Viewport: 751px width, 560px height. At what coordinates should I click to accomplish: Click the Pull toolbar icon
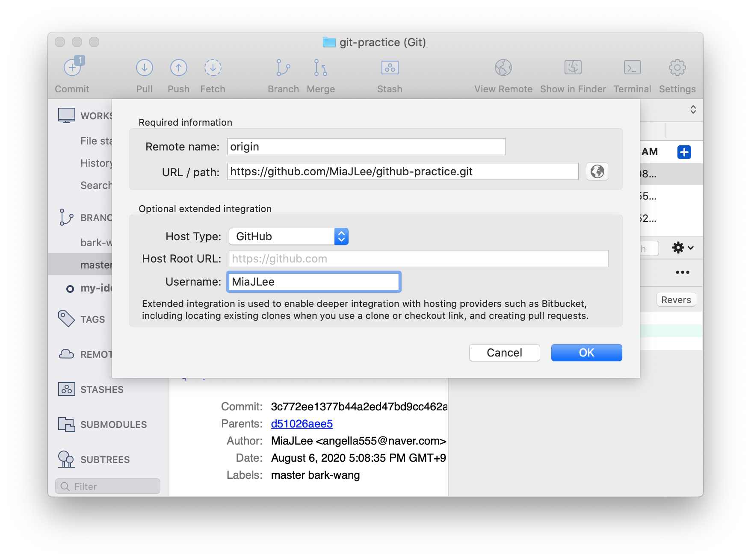click(145, 68)
